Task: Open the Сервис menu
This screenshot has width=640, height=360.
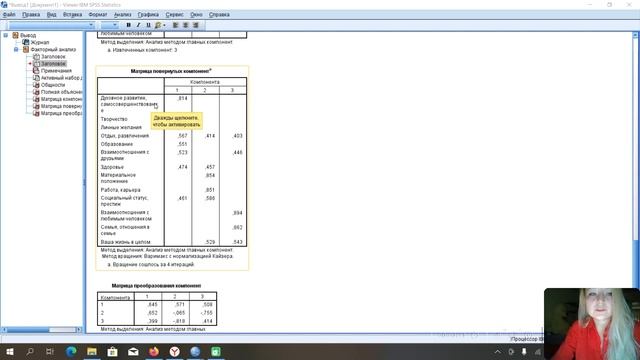Action: click(175, 14)
